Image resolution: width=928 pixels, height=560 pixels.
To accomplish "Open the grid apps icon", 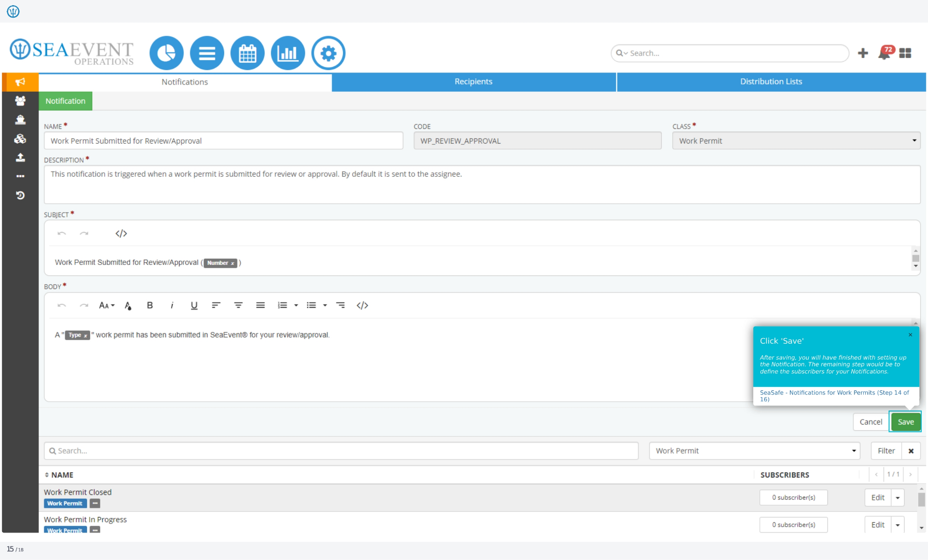I will (x=905, y=53).
